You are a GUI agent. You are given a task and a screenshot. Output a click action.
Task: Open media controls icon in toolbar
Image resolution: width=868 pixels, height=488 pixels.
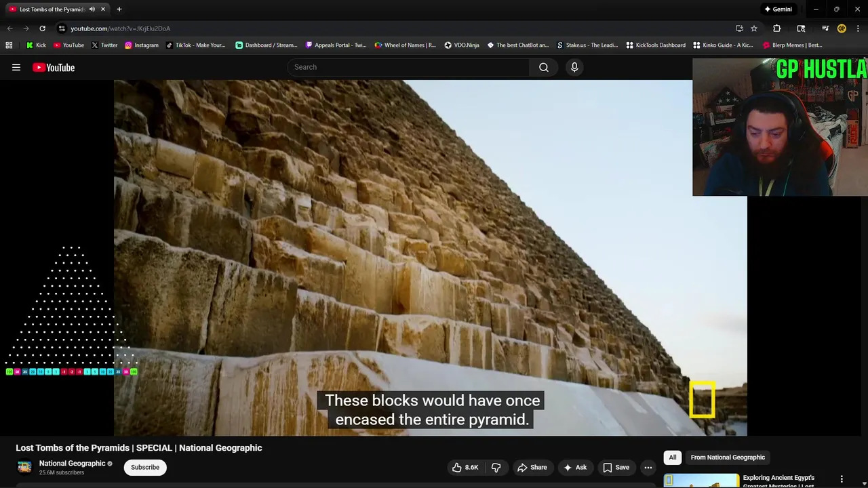(x=825, y=28)
